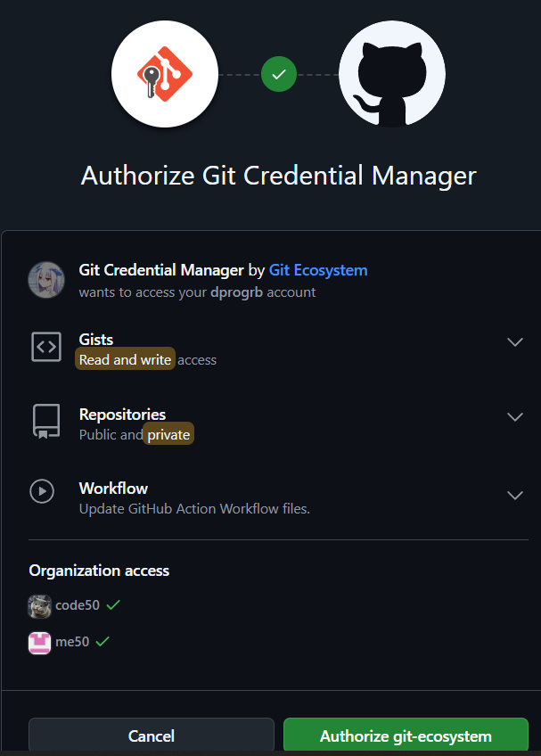Click the me50 organization name
This screenshot has height=756, width=541.
point(72,642)
